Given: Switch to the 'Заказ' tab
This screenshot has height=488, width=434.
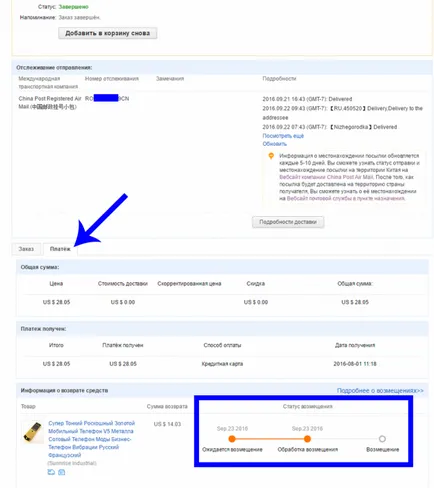Looking at the screenshot, I should coord(26,249).
